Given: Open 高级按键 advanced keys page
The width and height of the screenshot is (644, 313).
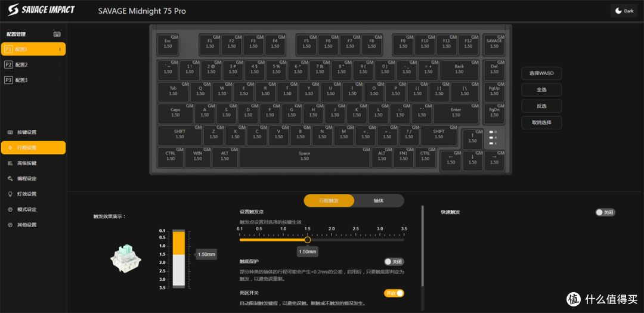Looking at the screenshot, I should [33, 163].
